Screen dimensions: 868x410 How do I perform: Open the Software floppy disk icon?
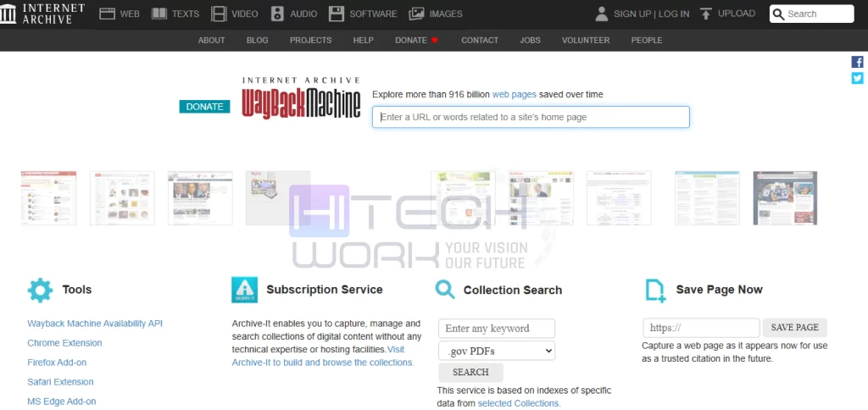point(336,14)
